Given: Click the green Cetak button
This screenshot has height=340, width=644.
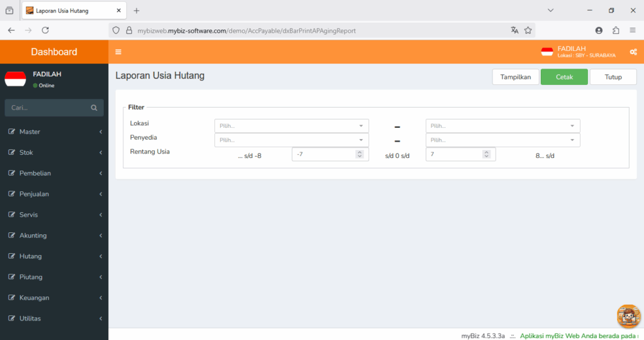Looking at the screenshot, I should point(564,77).
